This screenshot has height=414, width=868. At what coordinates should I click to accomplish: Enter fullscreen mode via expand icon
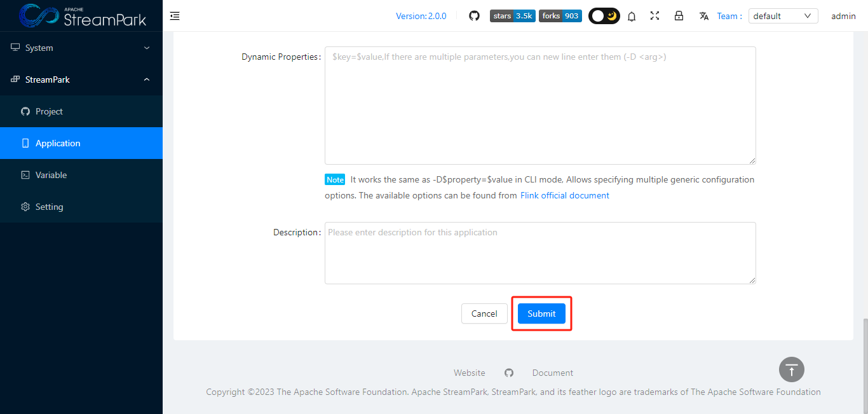tap(654, 16)
